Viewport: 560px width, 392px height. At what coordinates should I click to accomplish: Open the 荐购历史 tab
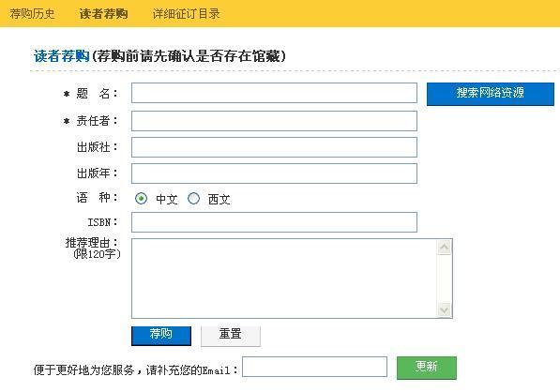[x=32, y=14]
